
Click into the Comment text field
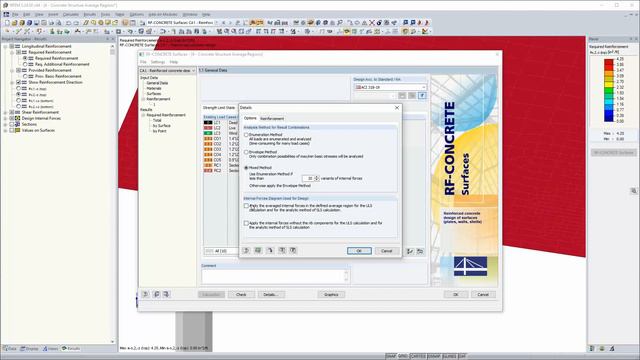[x=275, y=276]
